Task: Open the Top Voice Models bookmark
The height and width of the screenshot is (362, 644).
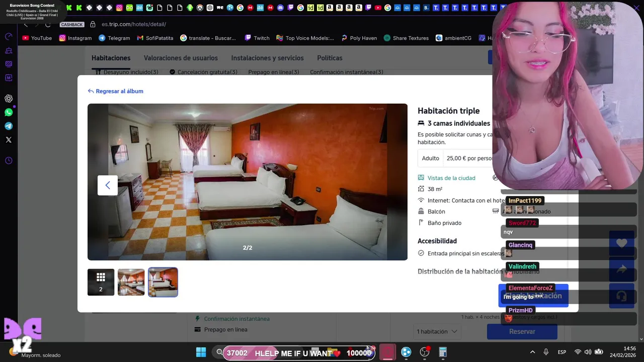Action: click(305, 38)
